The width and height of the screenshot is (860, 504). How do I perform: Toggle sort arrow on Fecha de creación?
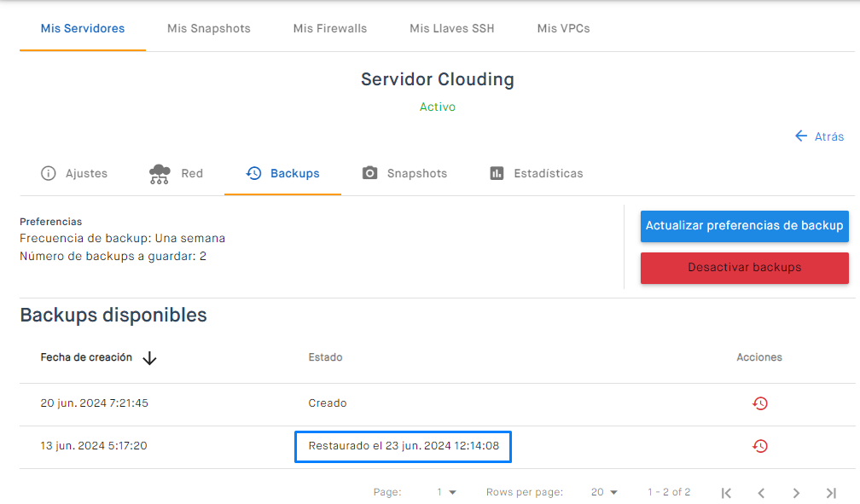[149, 358]
